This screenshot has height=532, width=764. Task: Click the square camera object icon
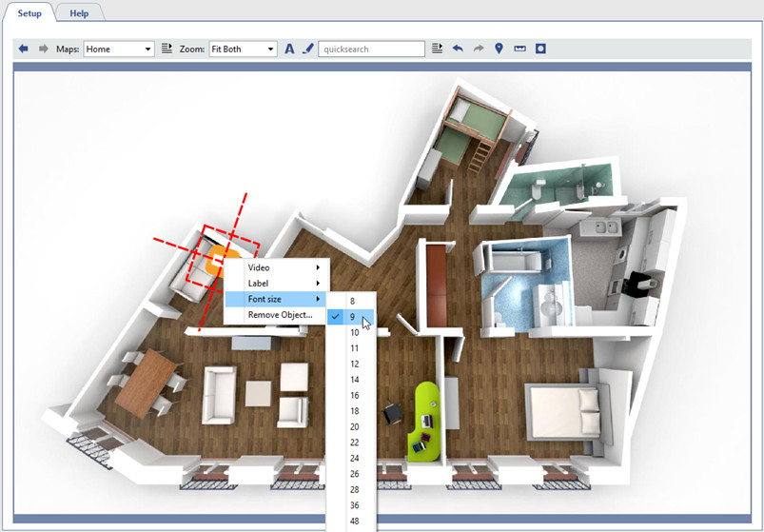tap(540, 49)
